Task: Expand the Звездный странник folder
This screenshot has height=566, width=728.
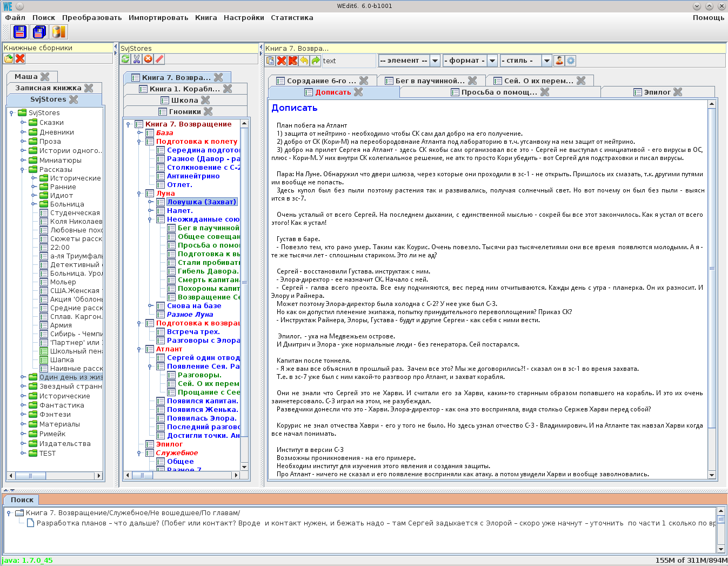Action: (x=23, y=387)
